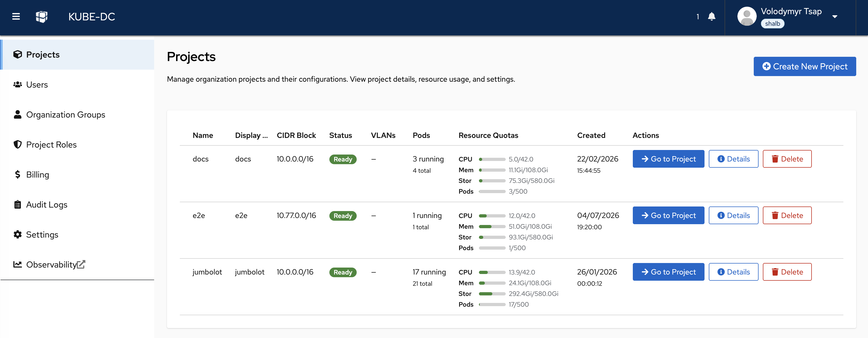Go to the Users section
The height and width of the screenshot is (338, 868).
78,85
